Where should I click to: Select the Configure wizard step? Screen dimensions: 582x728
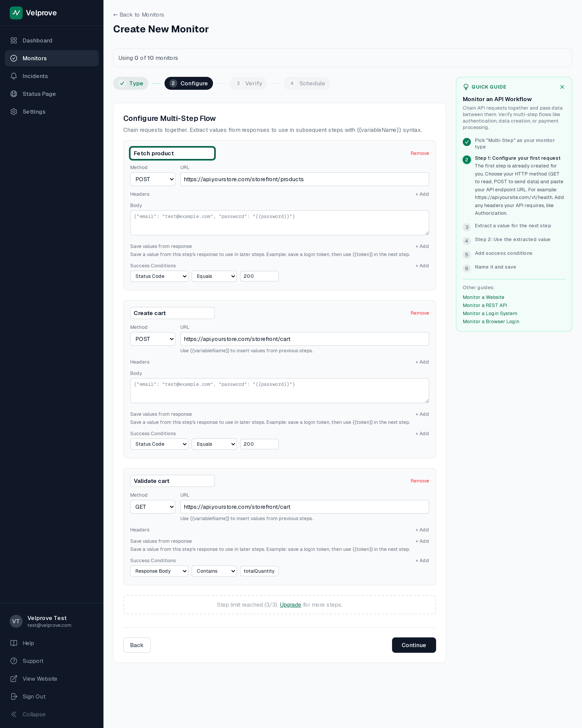click(189, 83)
